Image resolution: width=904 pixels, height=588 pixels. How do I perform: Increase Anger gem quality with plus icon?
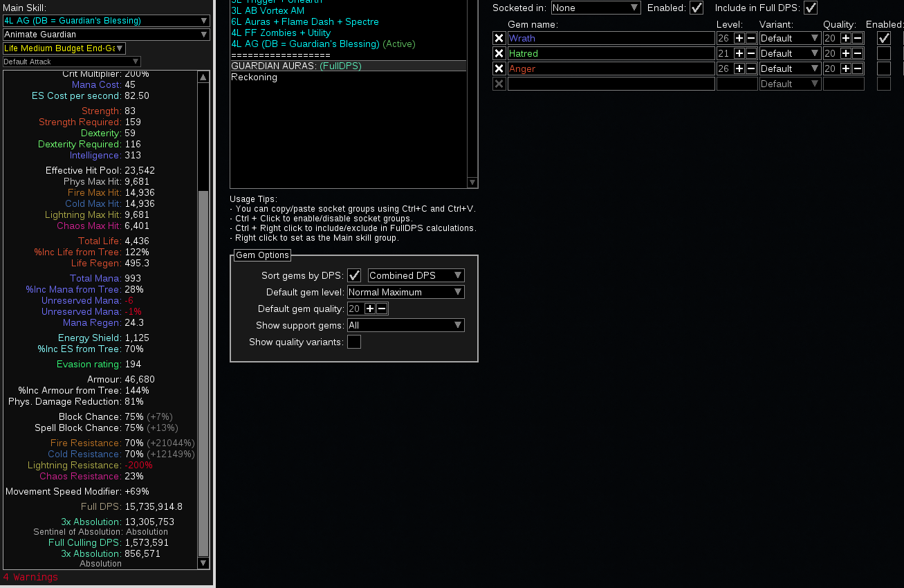pyautogui.click(x=847, y=68)
